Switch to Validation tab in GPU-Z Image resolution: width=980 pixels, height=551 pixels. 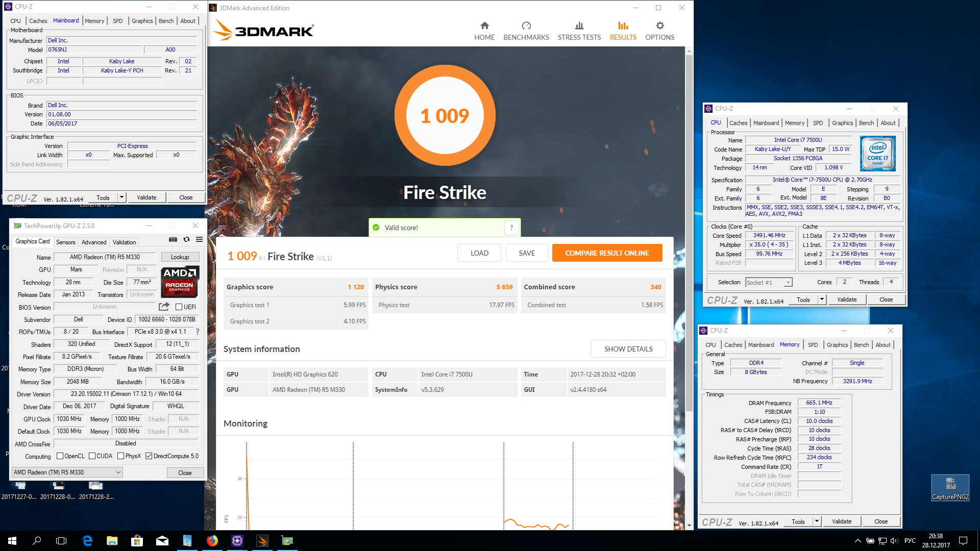[124, 242]
